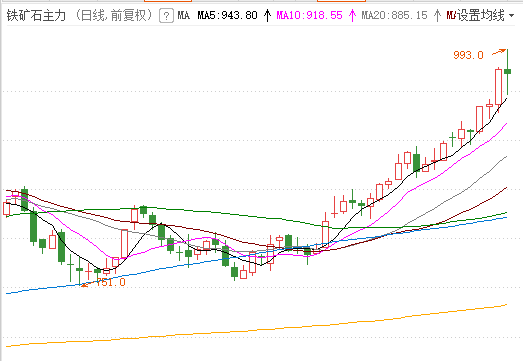Click the 铁矿石主力 chart title
Image resolution: width=523 pixels, height=361 pixels.
click(36, 15)
